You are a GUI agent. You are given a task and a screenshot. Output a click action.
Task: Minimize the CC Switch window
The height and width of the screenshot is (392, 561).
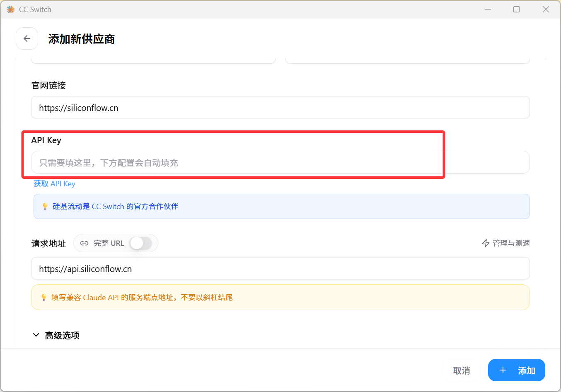click(x=488, y=9)
